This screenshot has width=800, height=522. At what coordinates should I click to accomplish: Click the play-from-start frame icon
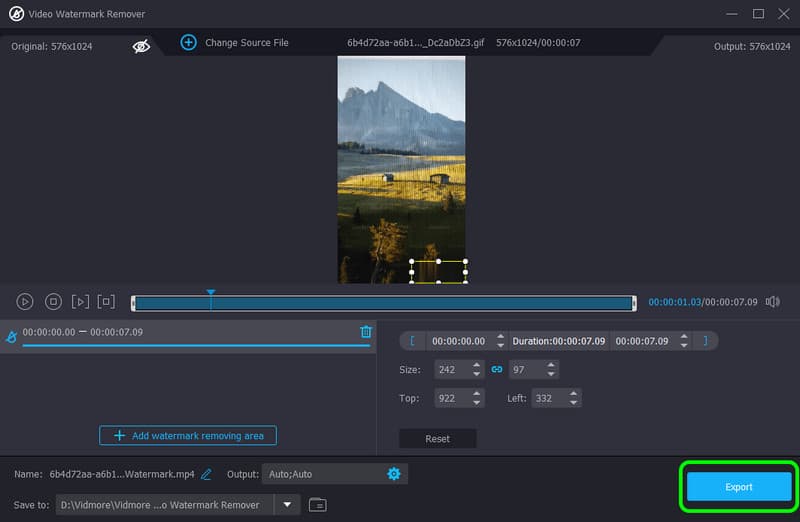pos(80,301)
